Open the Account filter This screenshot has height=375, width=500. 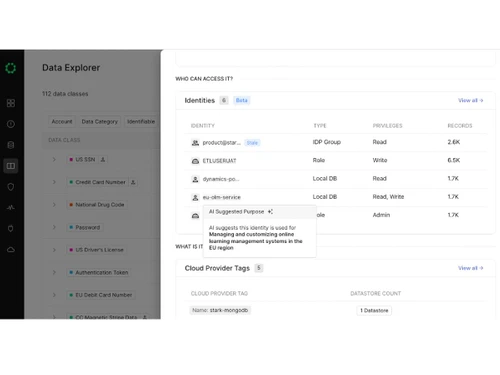point(62,121)
